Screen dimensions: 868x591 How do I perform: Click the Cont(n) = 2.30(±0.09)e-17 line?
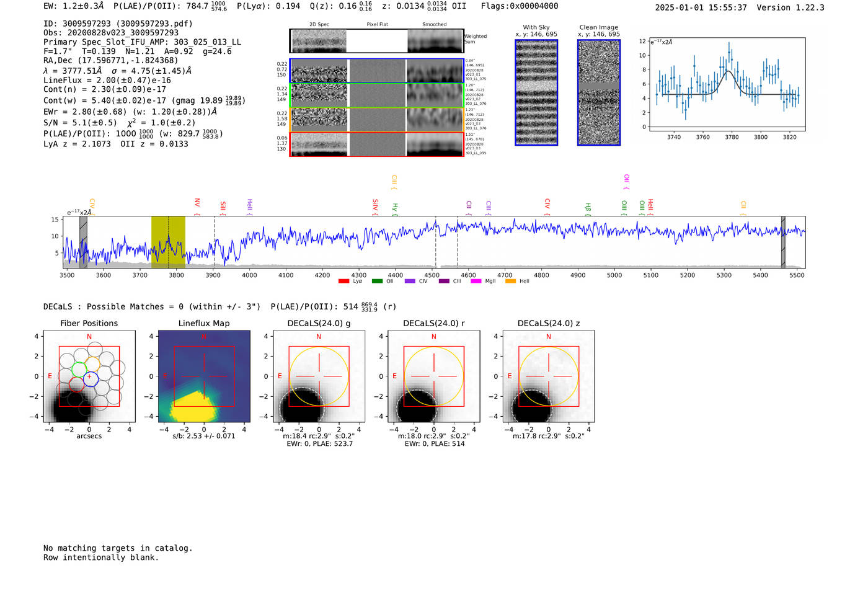coord(105,89)
